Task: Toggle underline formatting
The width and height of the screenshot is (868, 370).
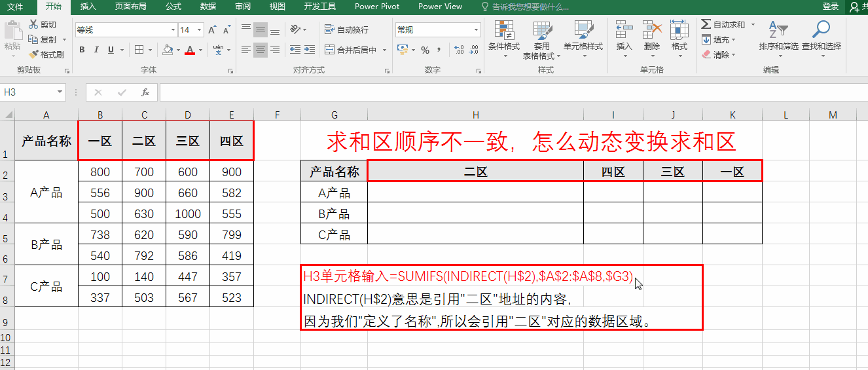Action: (x=111, y=50)
